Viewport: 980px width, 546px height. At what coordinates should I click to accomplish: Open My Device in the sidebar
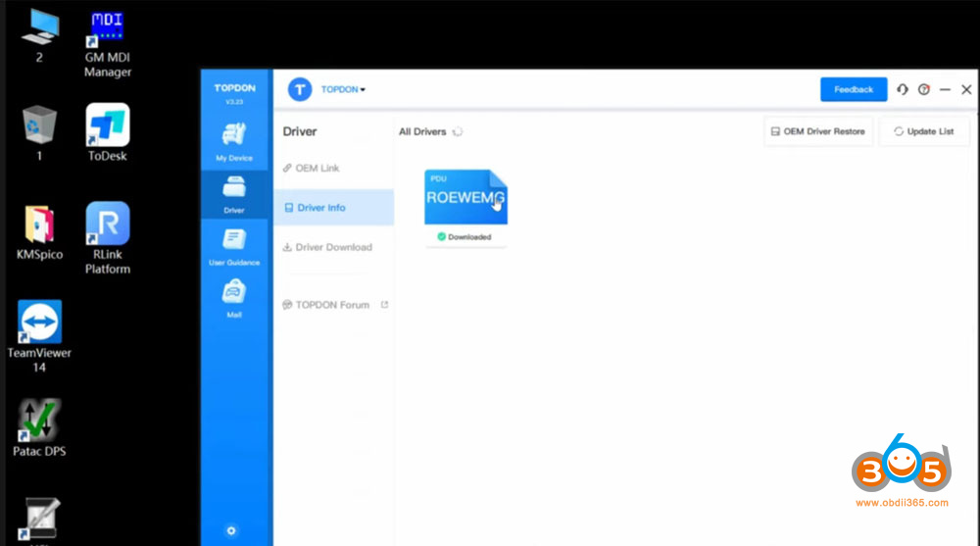(234, 141)
